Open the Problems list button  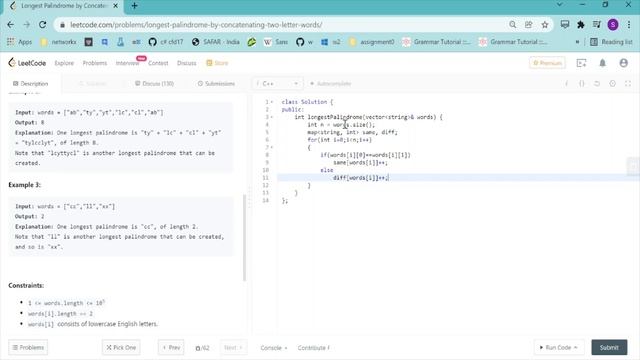28,347
